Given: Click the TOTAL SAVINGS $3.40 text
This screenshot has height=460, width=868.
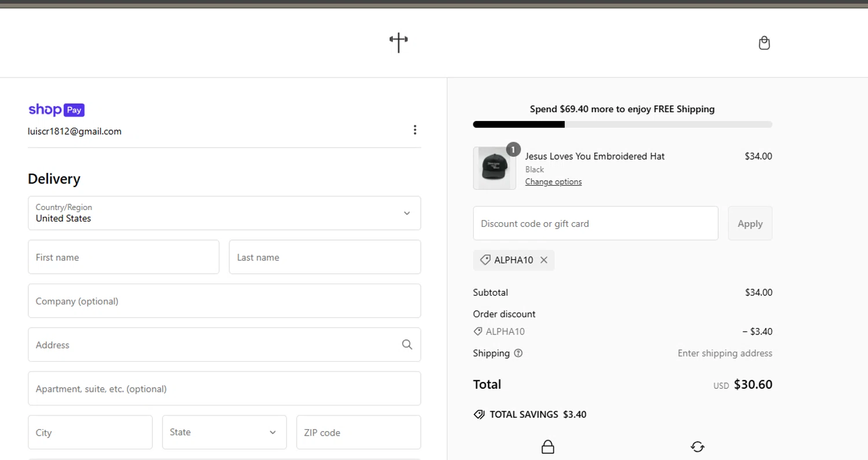Looking at the screenshot, I should click(538, 414).
